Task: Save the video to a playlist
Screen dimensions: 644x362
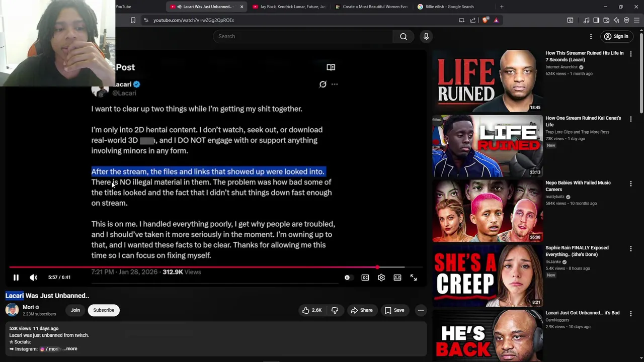Action: point(394,310)
